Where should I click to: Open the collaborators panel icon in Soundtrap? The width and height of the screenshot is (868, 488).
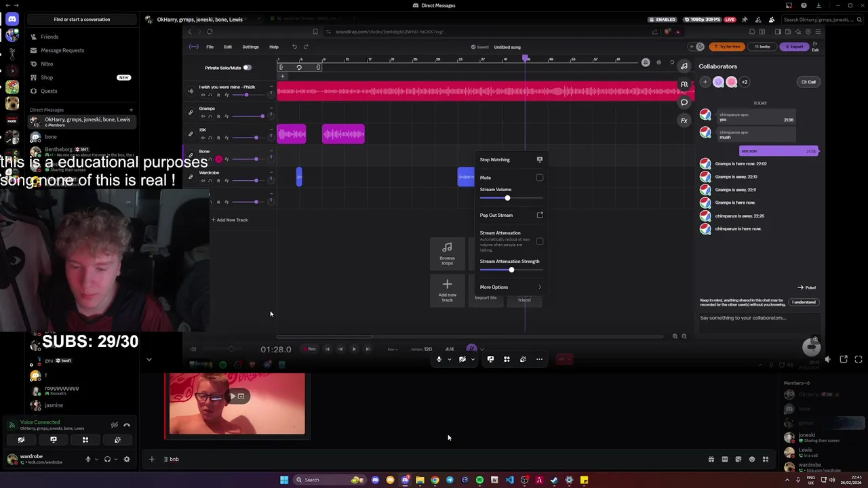684,85
